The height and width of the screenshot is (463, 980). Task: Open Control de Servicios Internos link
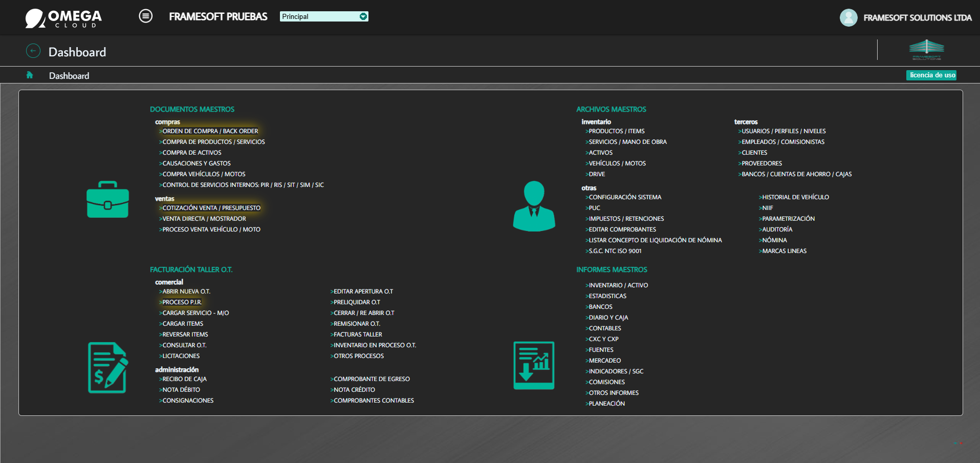(243, 185)
